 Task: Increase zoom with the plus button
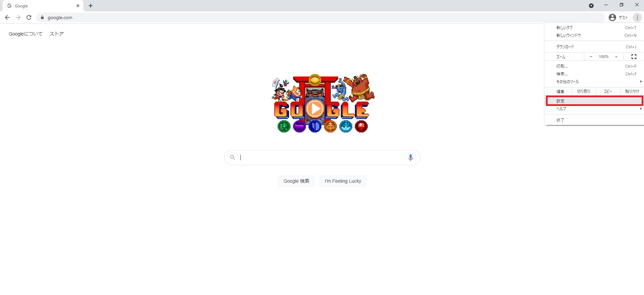(616, 57)
